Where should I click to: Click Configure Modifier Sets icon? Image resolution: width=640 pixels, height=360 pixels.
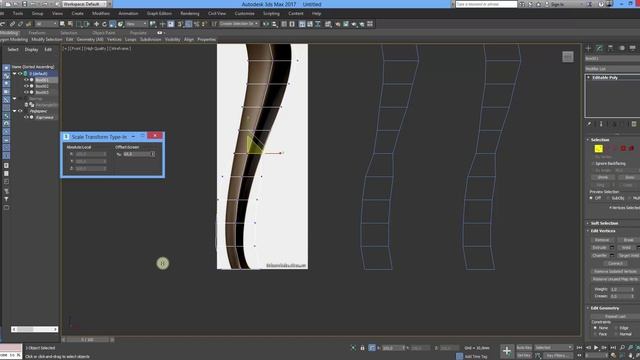tap(633, 124)
